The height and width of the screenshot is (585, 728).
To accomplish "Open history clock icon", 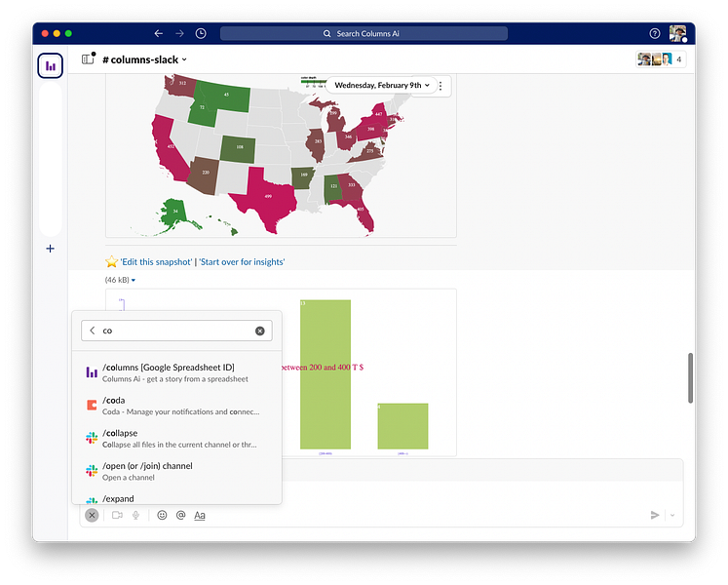I will point(201,33).
